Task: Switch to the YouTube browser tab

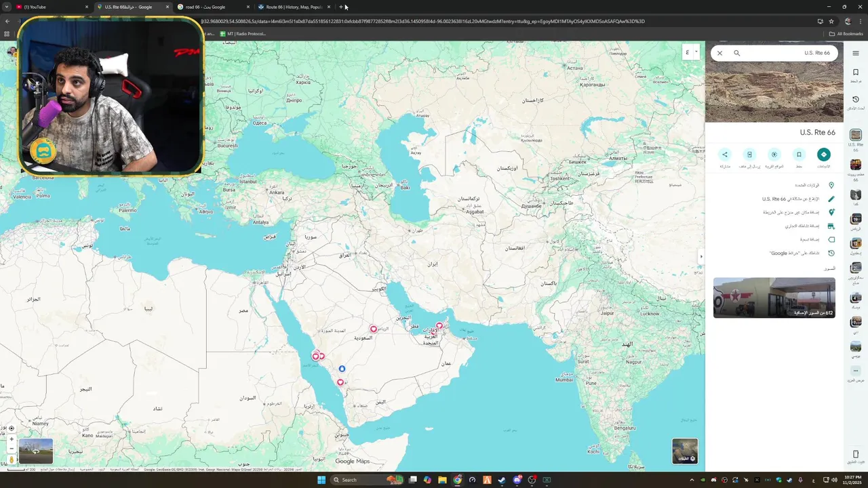Action: point(52,7)
